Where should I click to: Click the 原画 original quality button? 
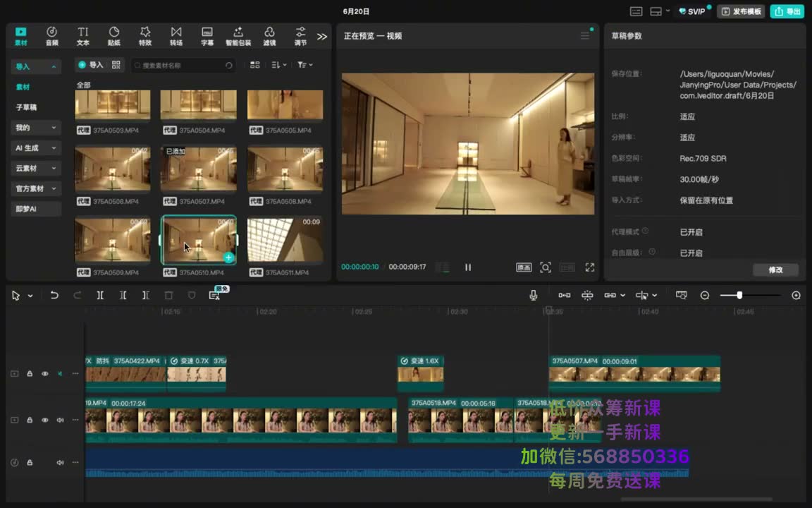tap(524, 267)
